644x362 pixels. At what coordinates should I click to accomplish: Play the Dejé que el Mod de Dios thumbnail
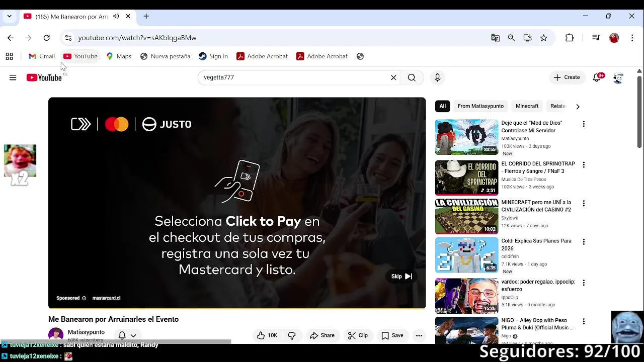[x=466, y=137]
